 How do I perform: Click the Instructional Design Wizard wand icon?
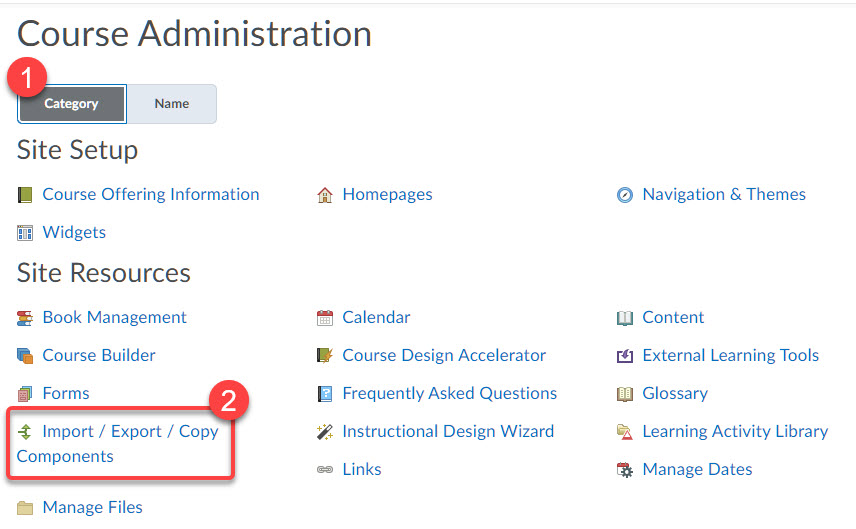(324, 432)
